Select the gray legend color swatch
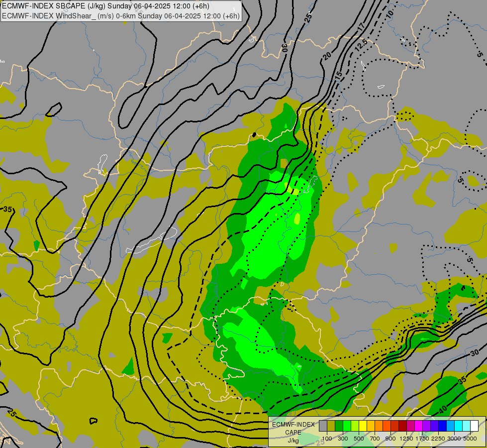 click(x=323, y=426)
